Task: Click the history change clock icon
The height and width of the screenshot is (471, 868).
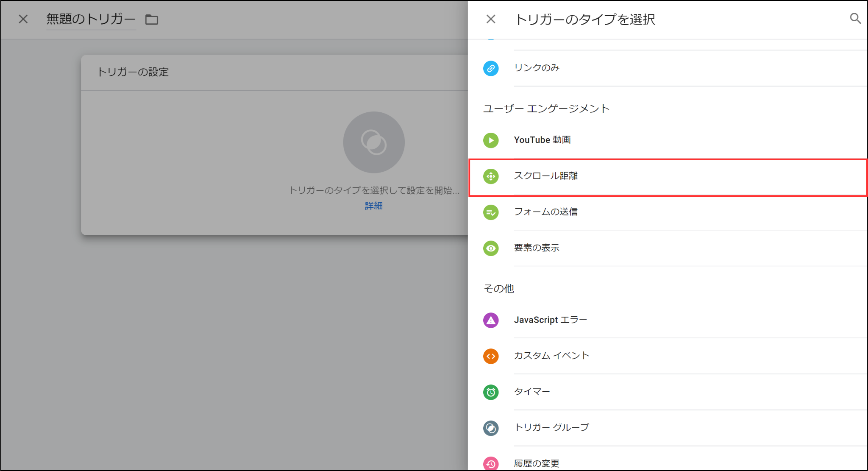Action: (x=491, y=464)
